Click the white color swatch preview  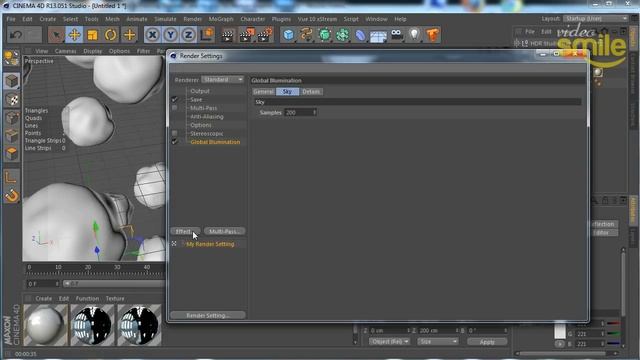[x=560, y=330]
